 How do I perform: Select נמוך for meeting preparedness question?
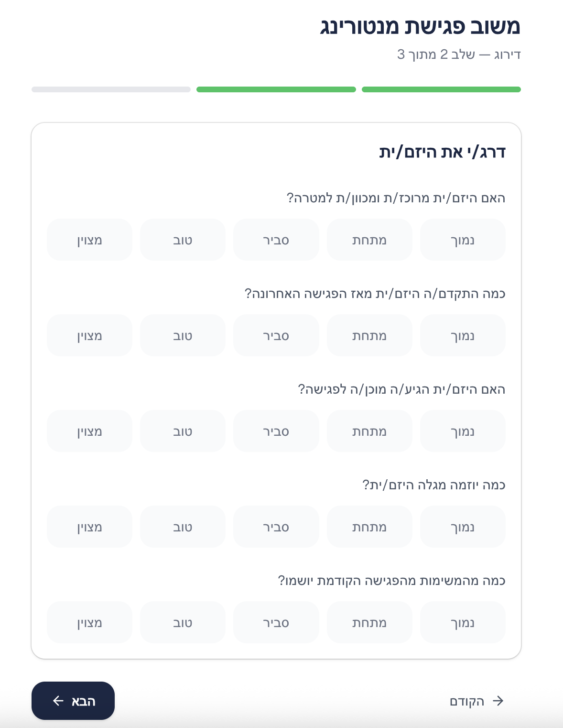point(462,431)
